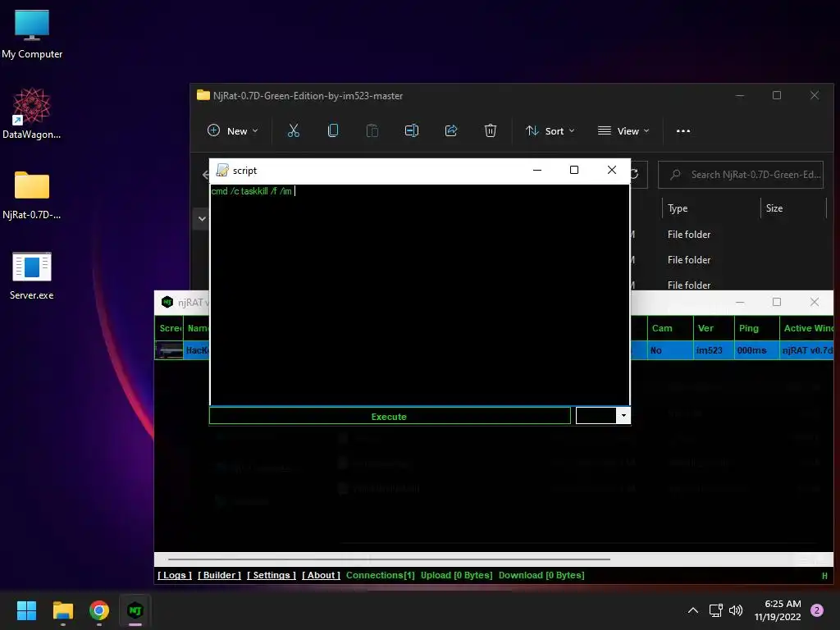Click the Delete trash icon in Explorer
840x630 pixels.
[491, 130]
